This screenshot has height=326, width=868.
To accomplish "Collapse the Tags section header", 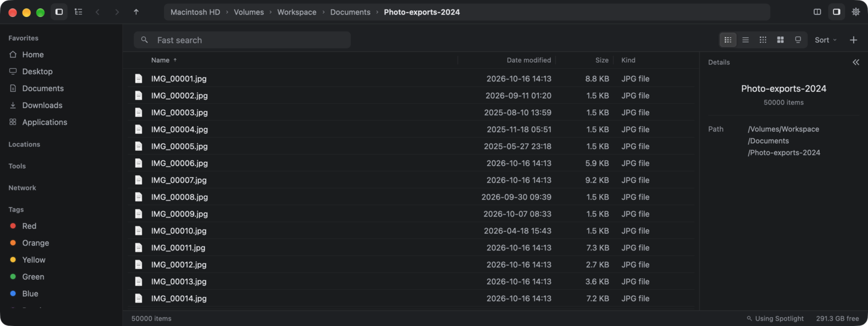I will click(16, 209).
